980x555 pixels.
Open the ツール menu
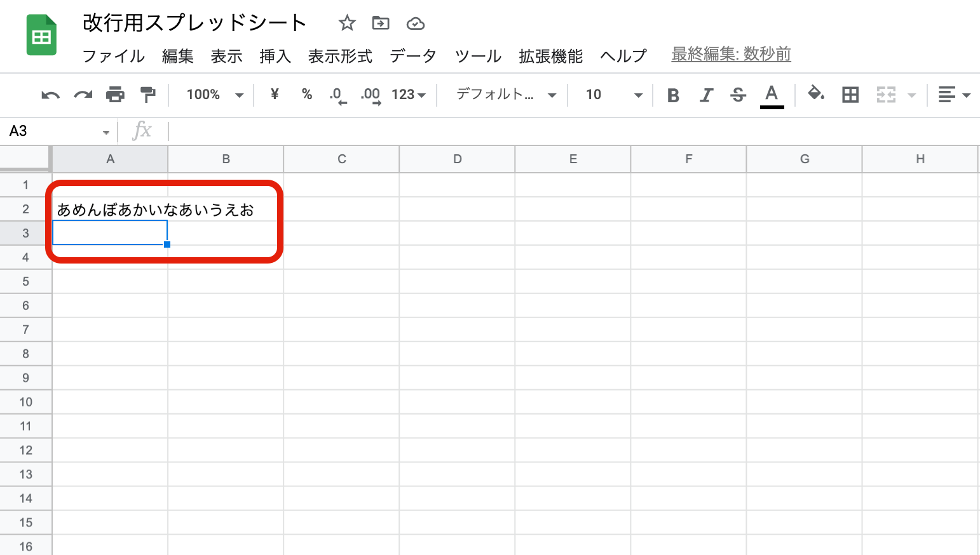[478, 56]
